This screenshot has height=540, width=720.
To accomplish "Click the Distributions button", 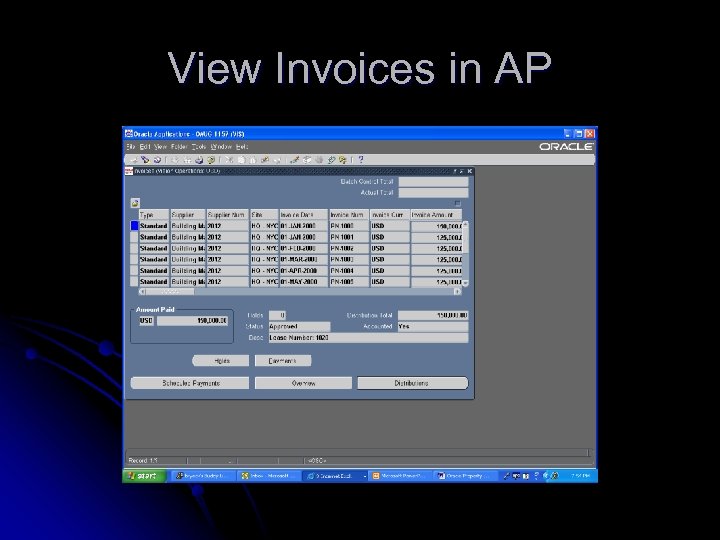I will (412, 383).
